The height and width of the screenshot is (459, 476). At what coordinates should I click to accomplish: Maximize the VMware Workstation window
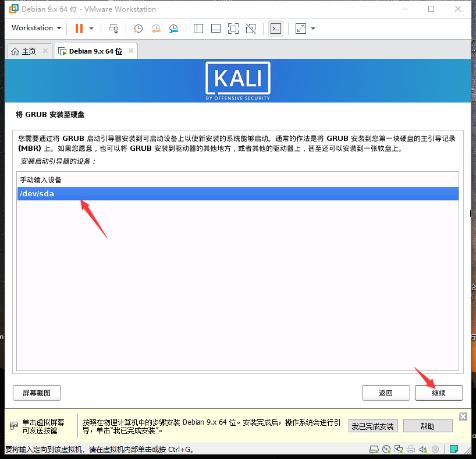pos(431,9)
